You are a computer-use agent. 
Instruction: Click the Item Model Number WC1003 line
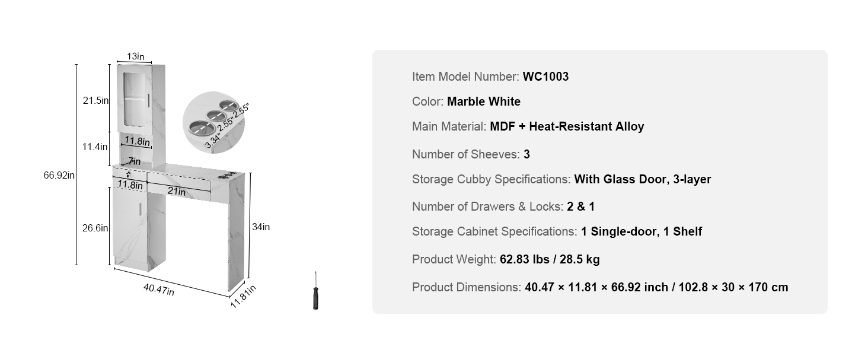click(x=490, y=77)
